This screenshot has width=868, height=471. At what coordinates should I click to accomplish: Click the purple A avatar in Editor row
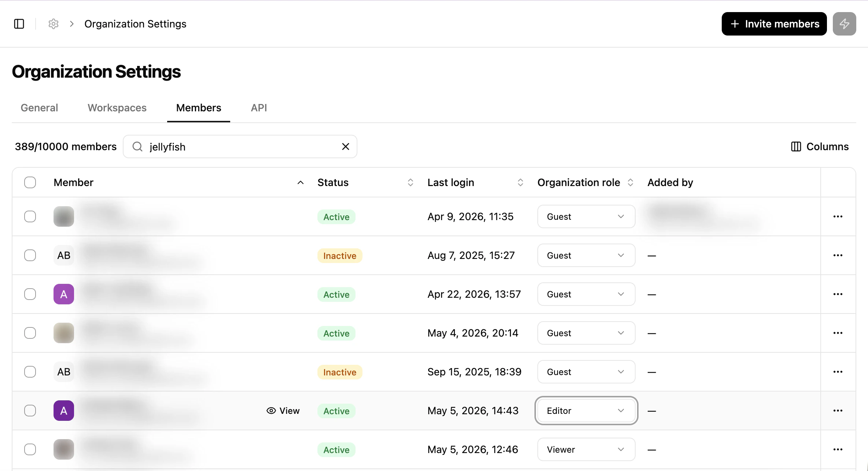pos(64,411)
